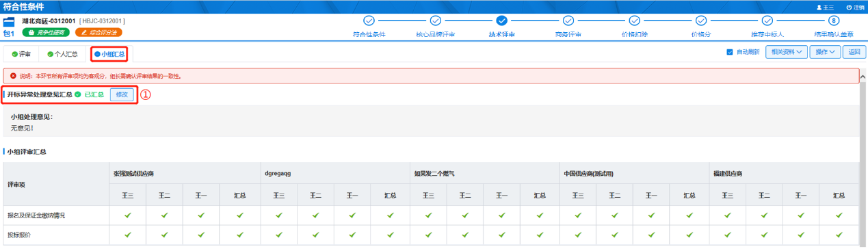Click the 小组处理意见 label
This screenshot has height=249, width=868.
pyautogui.click(x=31, y=116)
